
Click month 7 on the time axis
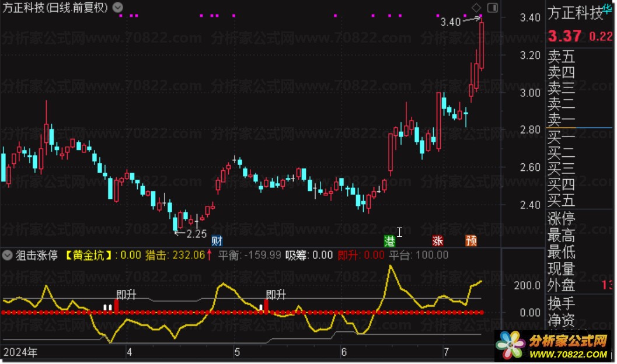click(x=446, y=352)
